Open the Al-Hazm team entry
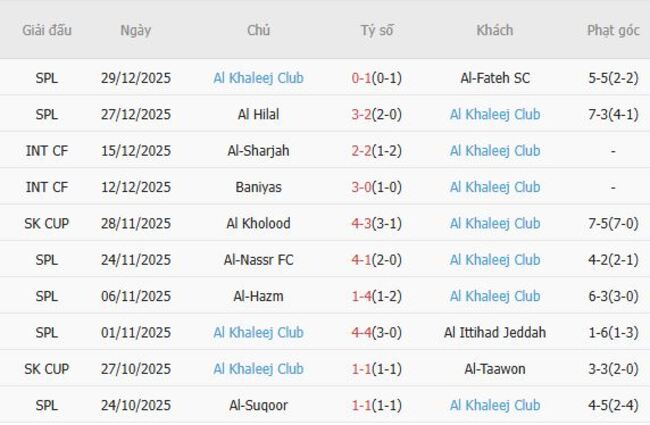650x425 pixels. point(258,296)
